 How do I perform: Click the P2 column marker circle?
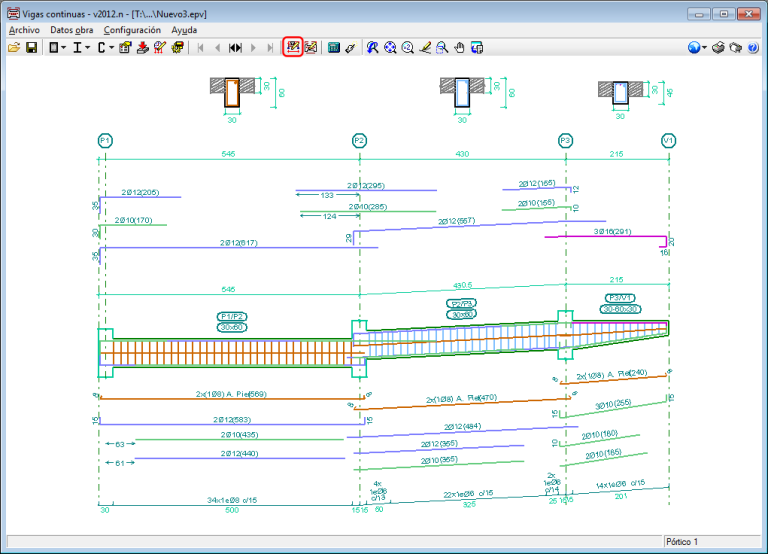coord(359,141)
